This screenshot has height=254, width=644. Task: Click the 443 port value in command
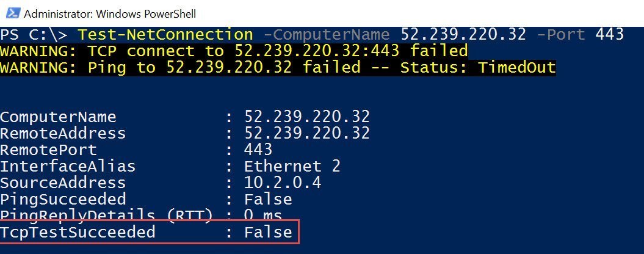610,34
